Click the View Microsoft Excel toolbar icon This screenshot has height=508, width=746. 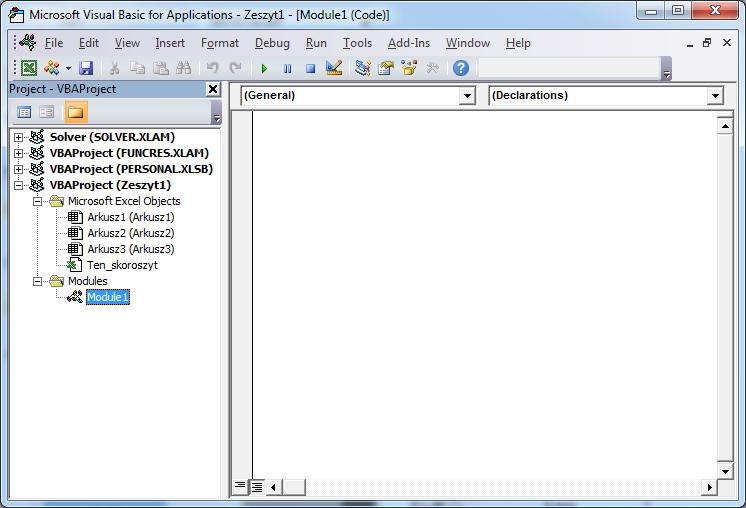click(x=29, y=68)
